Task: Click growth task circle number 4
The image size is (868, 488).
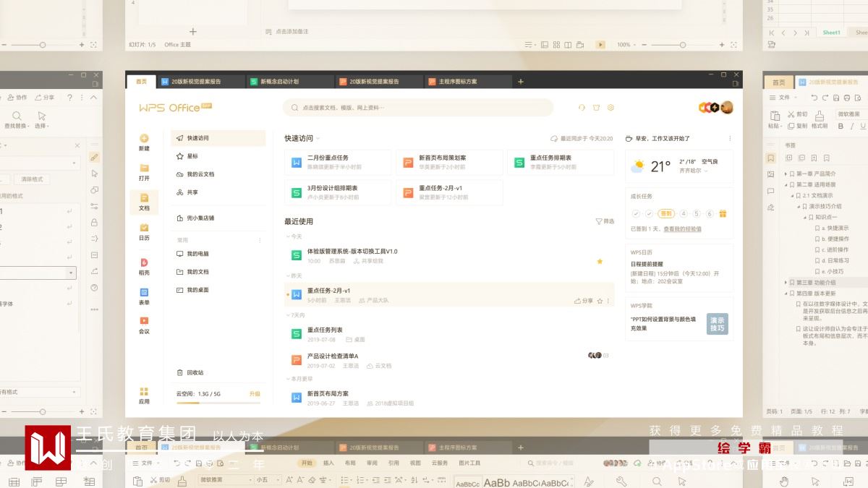Action: [684, 214]
